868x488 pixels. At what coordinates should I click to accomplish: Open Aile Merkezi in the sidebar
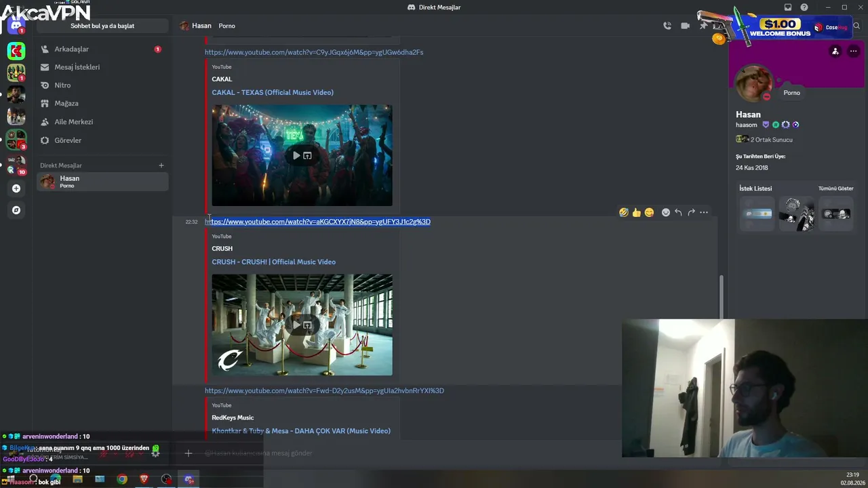pyautogui.click(x=102, y=122)
